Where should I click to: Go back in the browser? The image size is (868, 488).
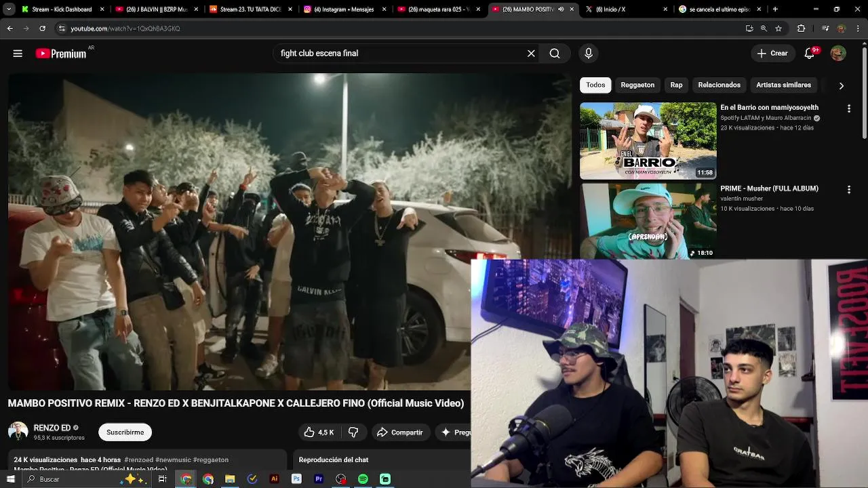(9, 28)
